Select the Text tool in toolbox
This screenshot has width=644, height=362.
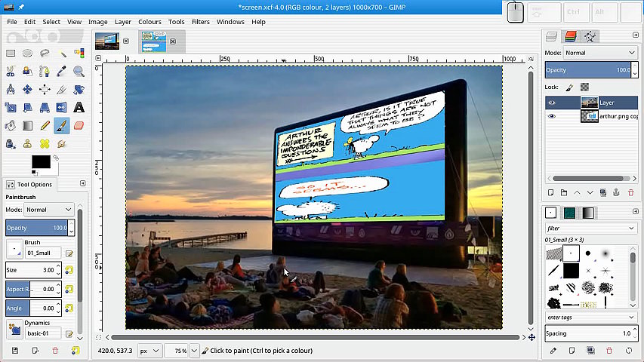pos(79,108)
